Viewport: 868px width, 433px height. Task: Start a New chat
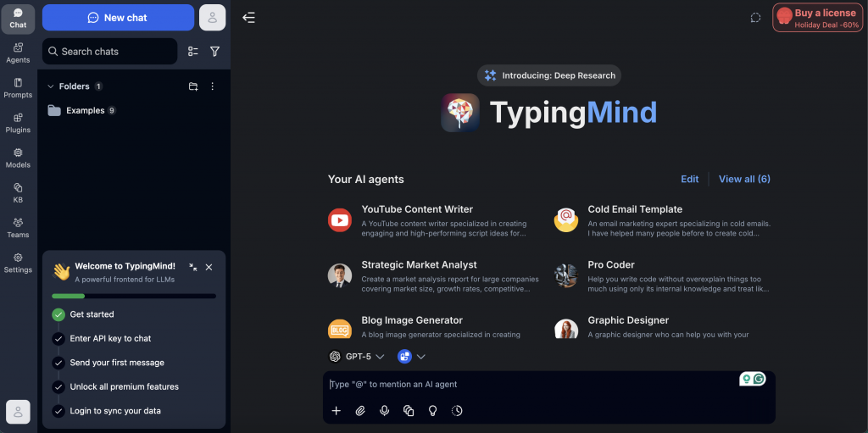click(118, 18)
